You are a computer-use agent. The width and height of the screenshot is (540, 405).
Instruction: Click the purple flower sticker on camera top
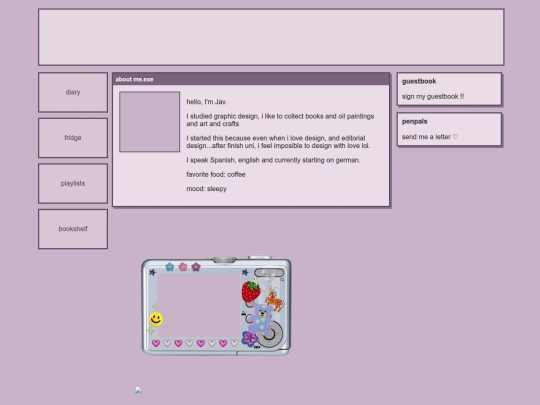click(196, 267)
